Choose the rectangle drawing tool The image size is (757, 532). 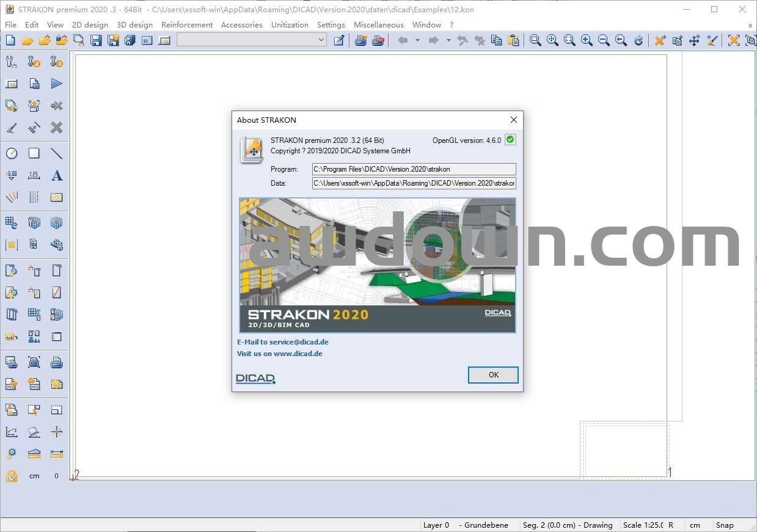coord(34,153)
